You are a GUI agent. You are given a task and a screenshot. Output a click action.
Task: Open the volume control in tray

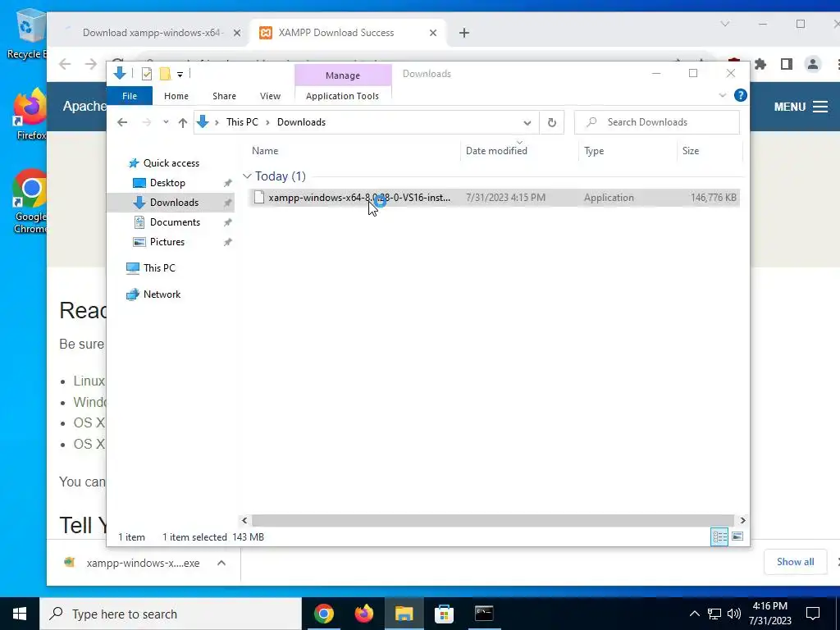734,614
